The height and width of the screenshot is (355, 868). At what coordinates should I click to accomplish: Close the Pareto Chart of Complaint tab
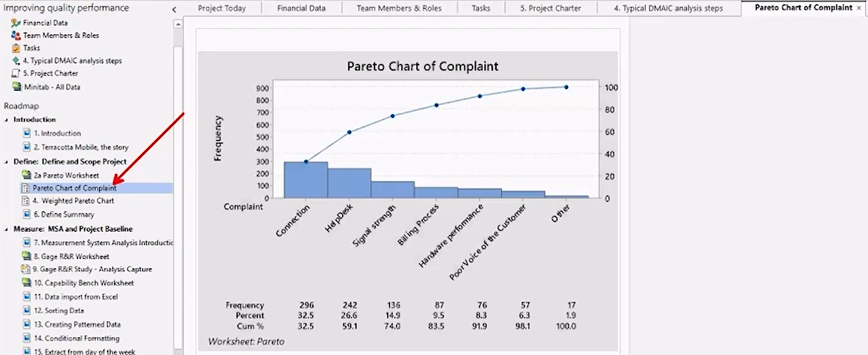pyautogui.click(x=859, y=8)
